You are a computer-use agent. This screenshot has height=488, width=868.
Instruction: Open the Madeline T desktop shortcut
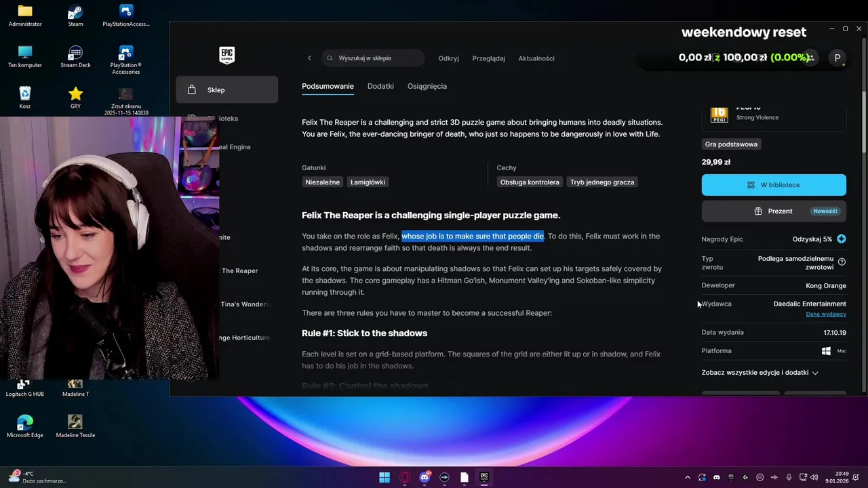75,388
